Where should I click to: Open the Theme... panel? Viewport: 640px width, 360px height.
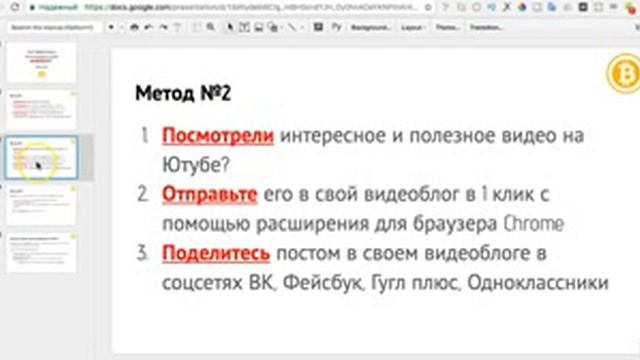pyautogui.click(x=447, y=27)
